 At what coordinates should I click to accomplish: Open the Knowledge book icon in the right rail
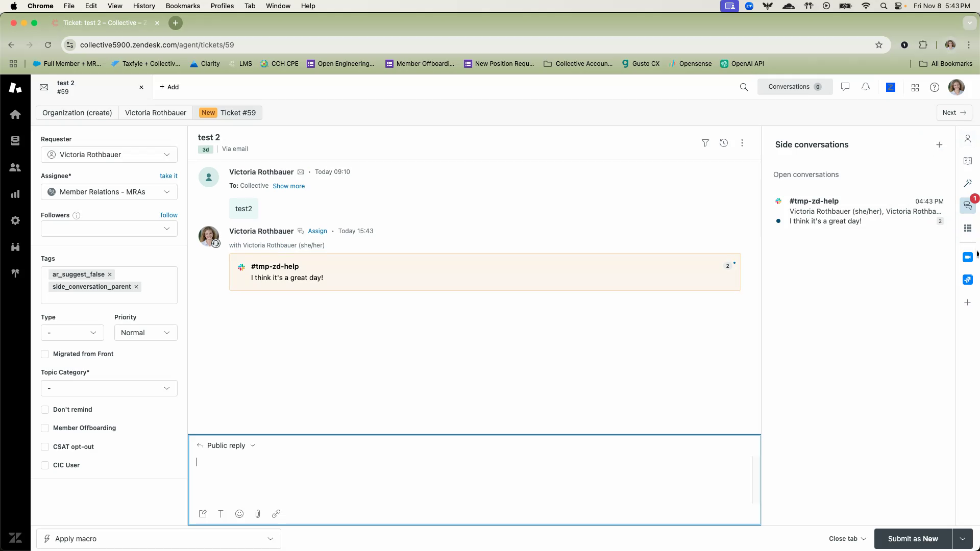pos(967,161)
